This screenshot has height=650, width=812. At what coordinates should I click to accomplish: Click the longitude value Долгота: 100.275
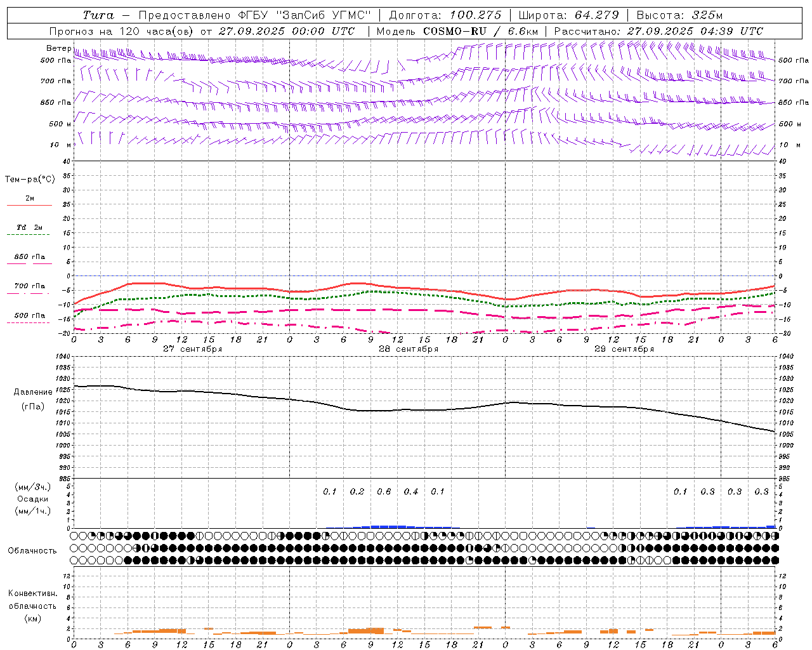[445, 15]
